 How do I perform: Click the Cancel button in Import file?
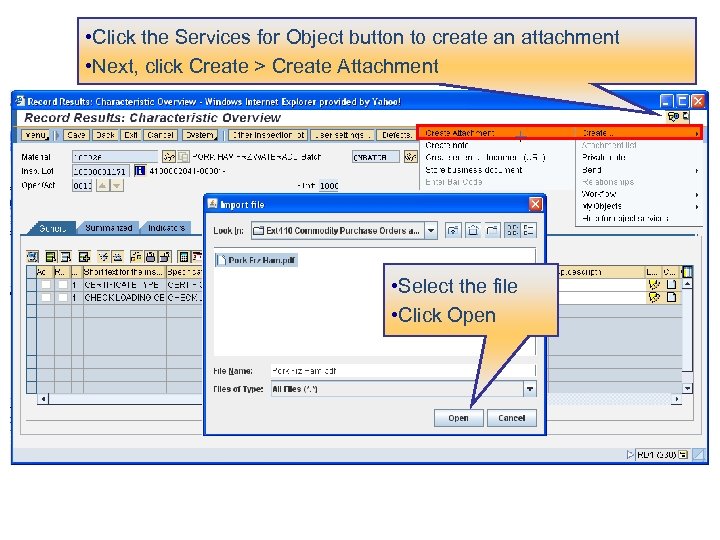512,418
